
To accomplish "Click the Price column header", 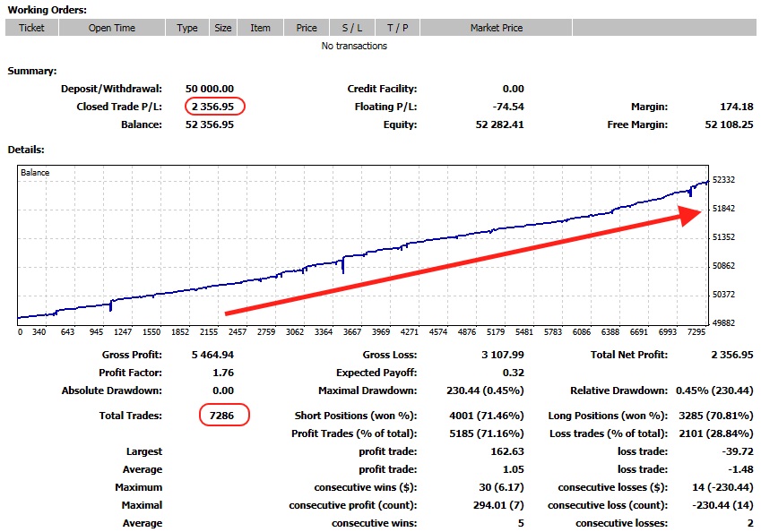I will [x=307, y=28].
